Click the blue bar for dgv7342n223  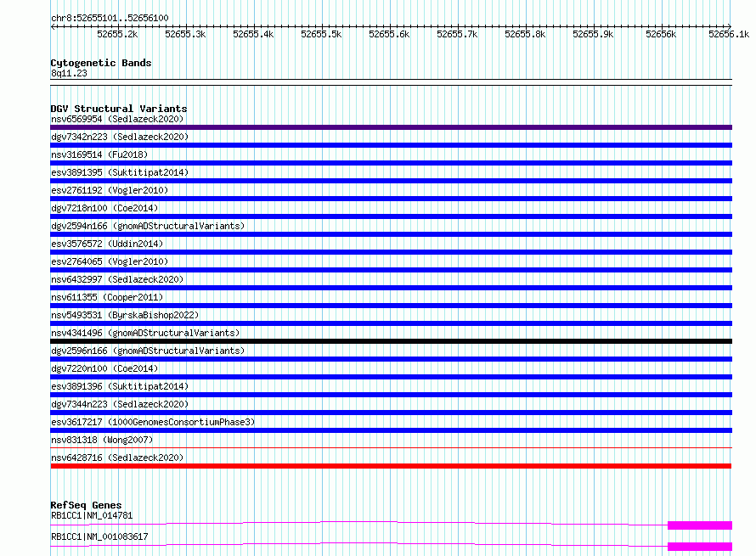[391, 145]
